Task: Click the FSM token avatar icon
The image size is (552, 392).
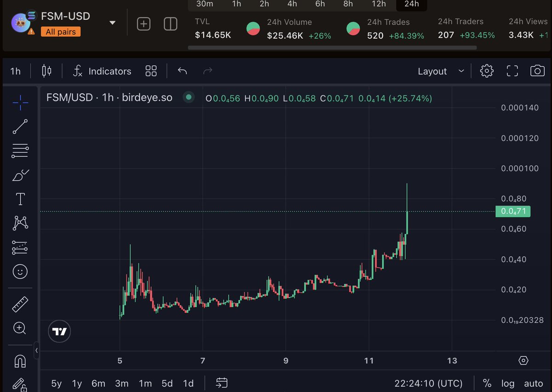Action: click(22, 23)
